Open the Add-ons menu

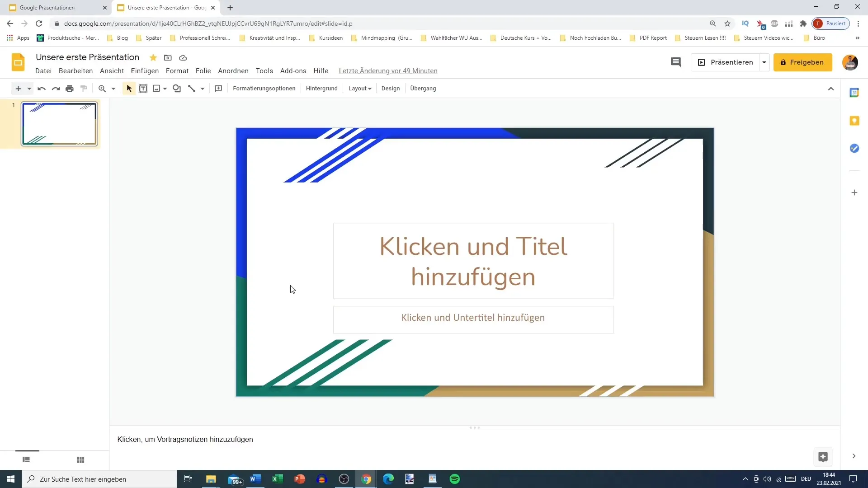pyautogui.click(x=293, y=71)
